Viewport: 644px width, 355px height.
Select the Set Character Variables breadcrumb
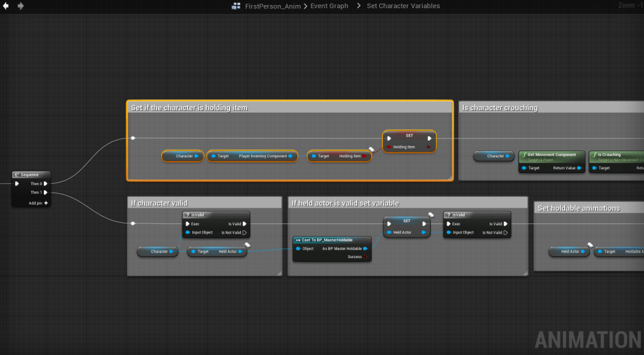click(x=403, y=6)
